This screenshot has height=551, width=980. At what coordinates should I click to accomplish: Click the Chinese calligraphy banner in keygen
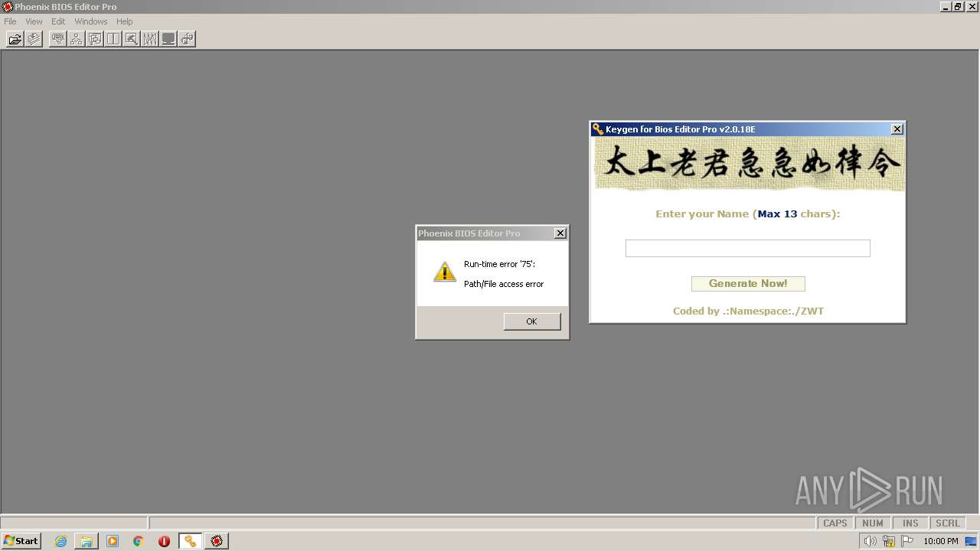pos(750,164)
